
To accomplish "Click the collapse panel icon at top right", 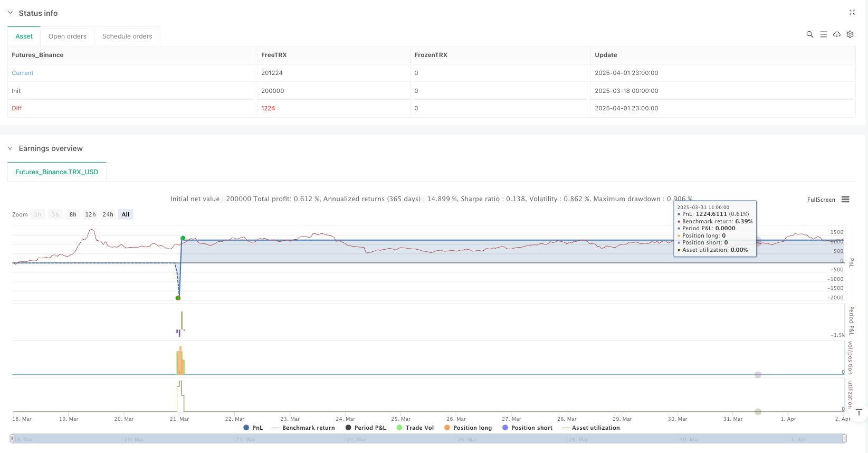I will (852, 12).
